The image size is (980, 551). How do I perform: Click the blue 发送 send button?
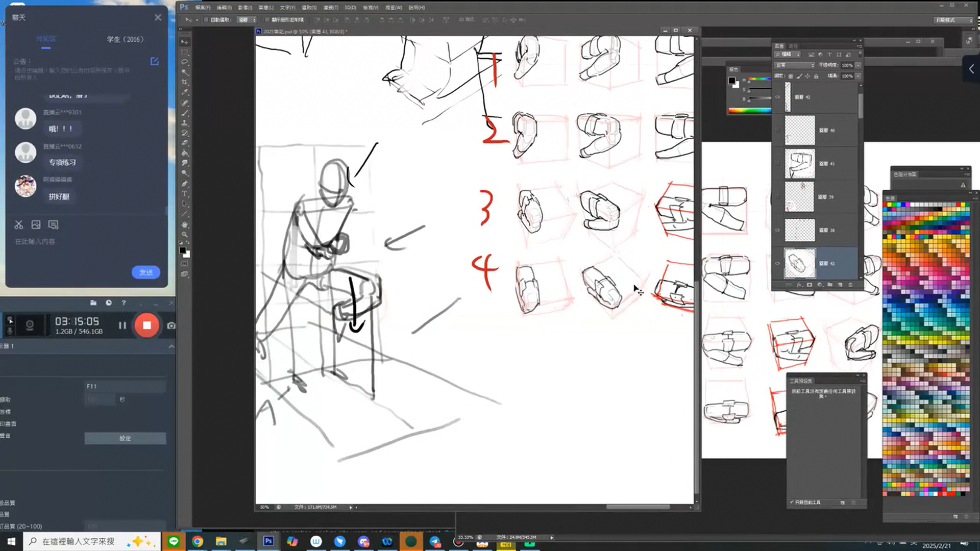[146, 272]
